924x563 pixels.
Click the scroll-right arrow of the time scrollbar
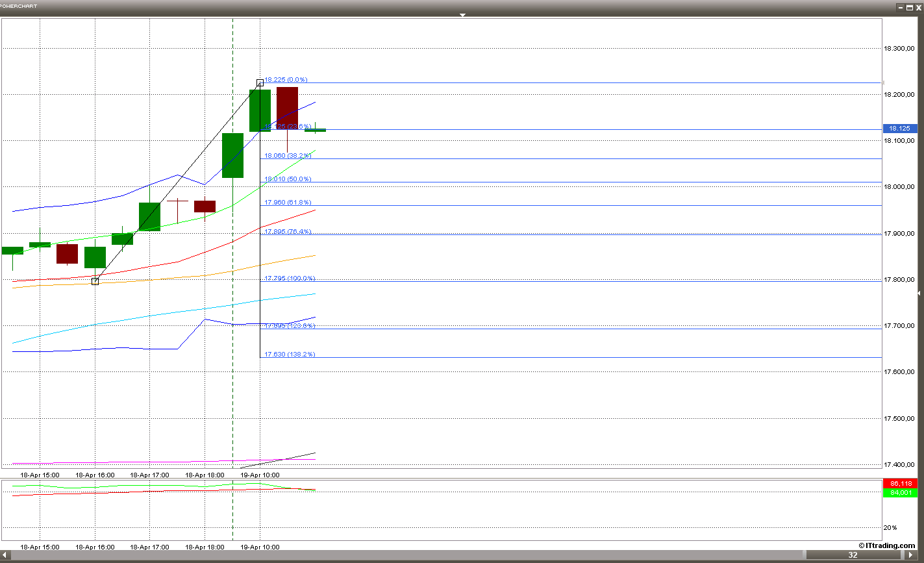910,555
